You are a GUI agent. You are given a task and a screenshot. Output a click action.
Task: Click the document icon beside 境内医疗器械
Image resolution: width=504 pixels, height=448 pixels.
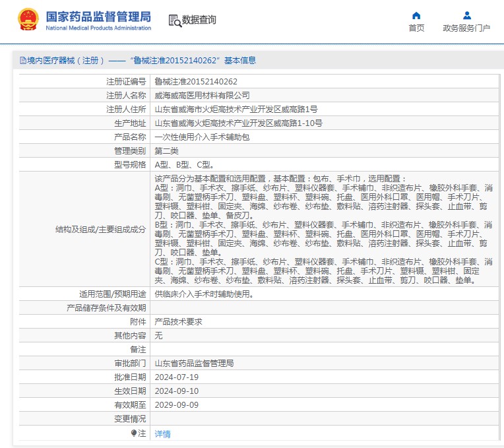point(23,61)
